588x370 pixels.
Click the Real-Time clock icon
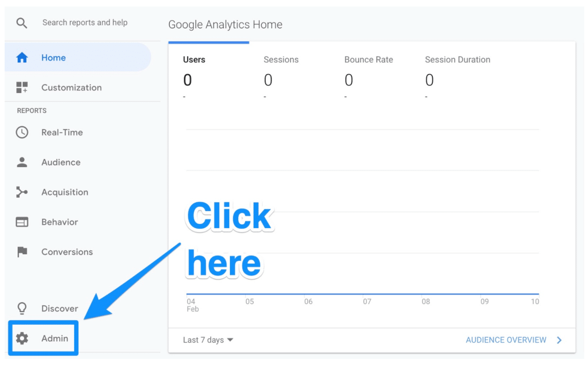(x=22, y=132)
